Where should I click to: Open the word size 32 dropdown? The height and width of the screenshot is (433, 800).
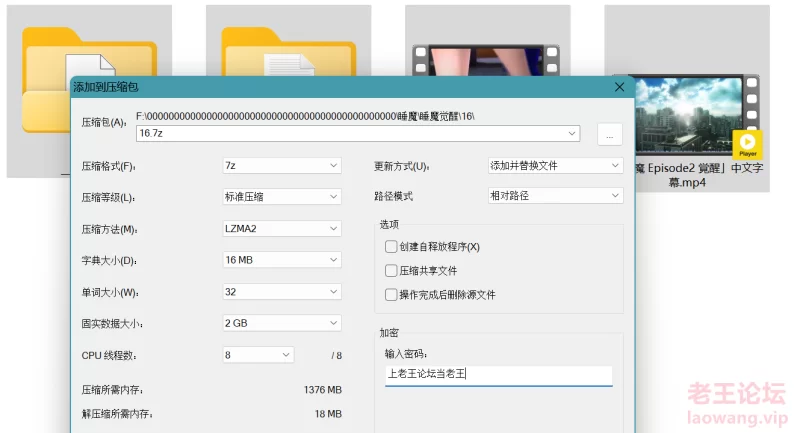pyautogui.click(x=282, y=292)
